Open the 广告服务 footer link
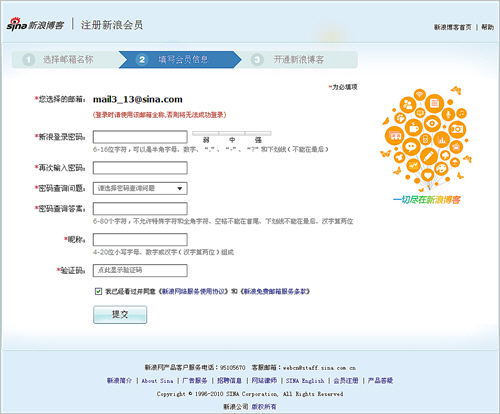 click(x=195, y=380)
